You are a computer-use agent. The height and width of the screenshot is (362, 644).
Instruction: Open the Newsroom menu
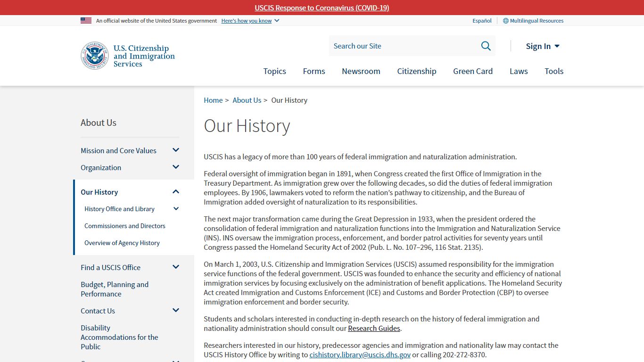coord(361,71)
